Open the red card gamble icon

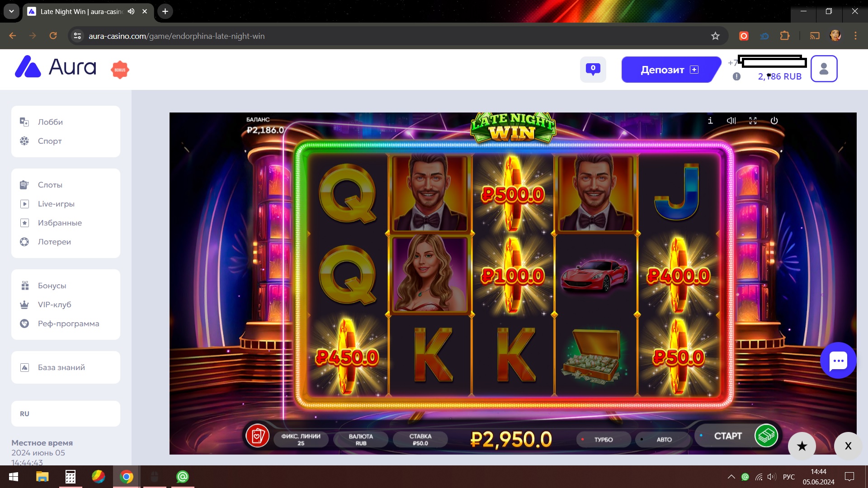257,436
